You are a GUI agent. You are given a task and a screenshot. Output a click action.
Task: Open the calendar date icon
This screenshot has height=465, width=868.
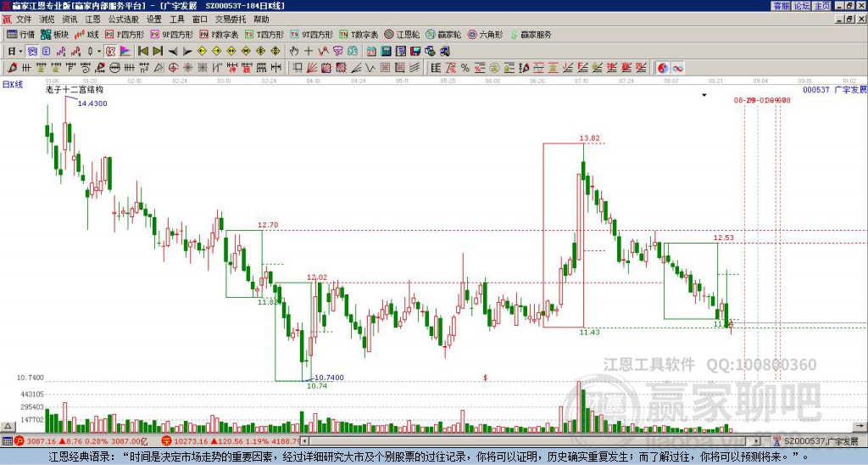point(371,52)
